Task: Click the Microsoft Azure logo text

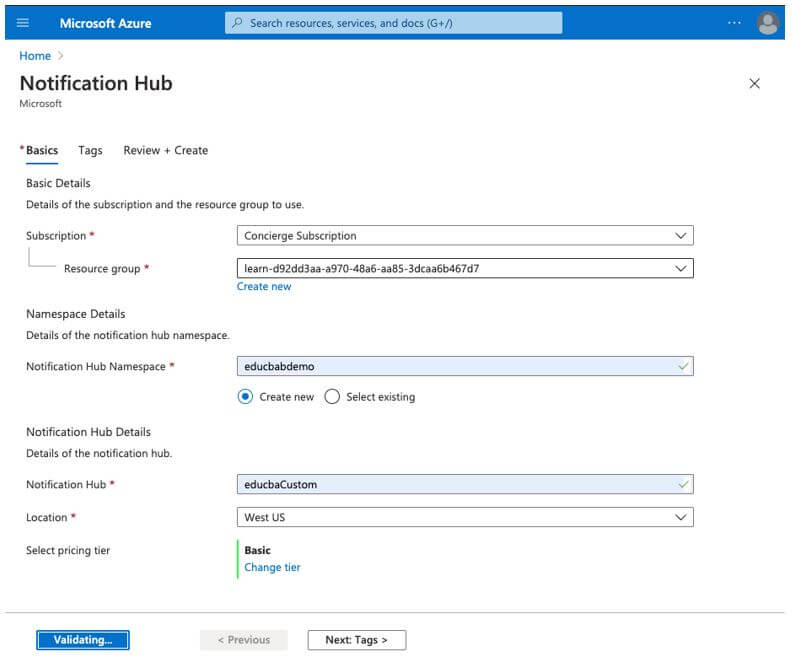Action: pyautogui.click(x=105, y=23)
